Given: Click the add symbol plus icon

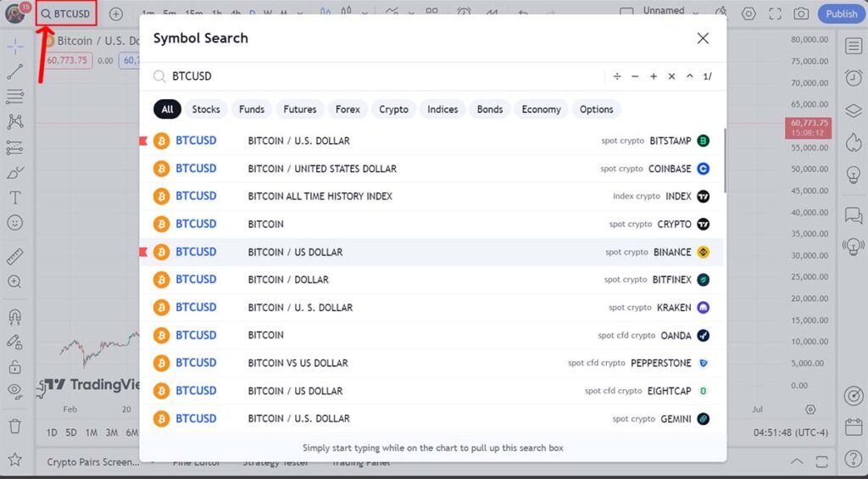Looking at the screenshot, I should (116, 14).
